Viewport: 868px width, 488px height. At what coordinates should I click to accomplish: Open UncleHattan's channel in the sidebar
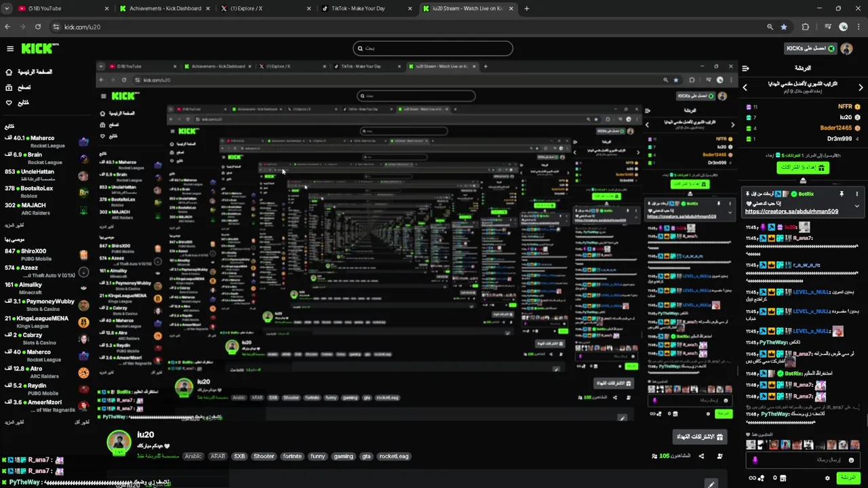(46, 176)
